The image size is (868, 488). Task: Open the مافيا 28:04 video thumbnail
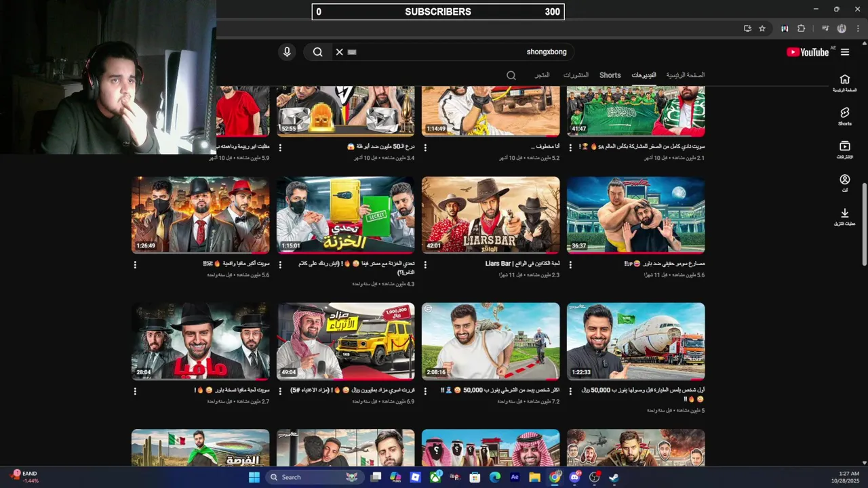click(x=201, y=341)
